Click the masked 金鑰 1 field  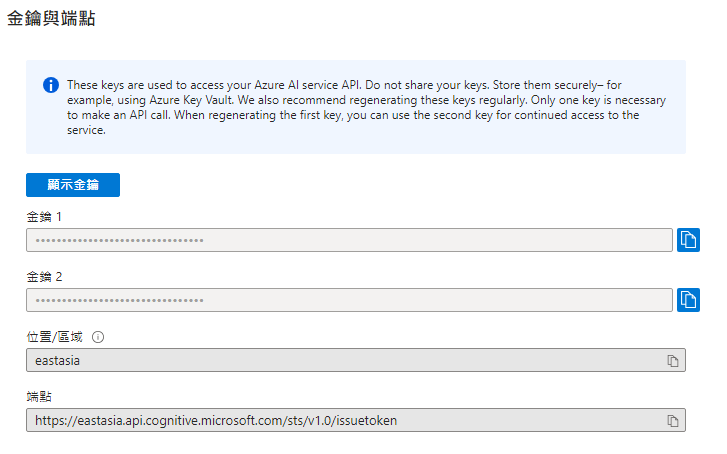click(348, 240)
